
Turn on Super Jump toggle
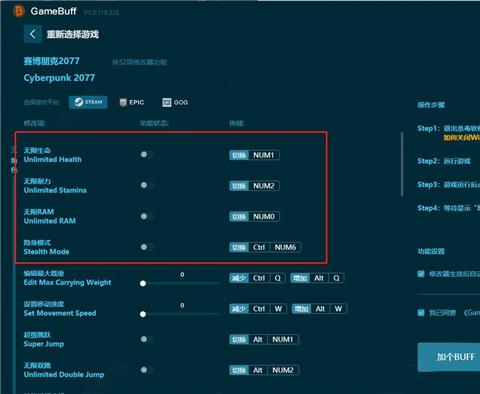coord(146,339)
